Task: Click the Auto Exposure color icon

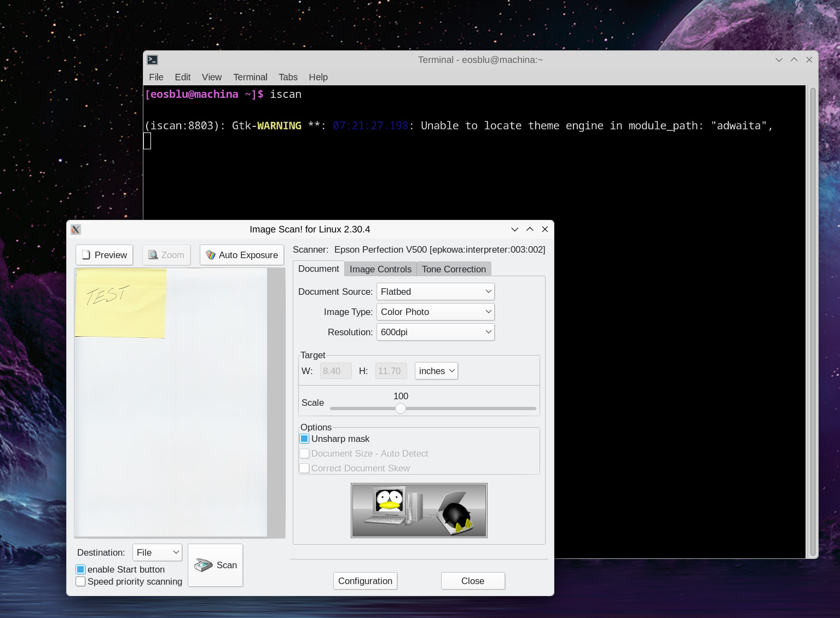Action: [211, 255]
